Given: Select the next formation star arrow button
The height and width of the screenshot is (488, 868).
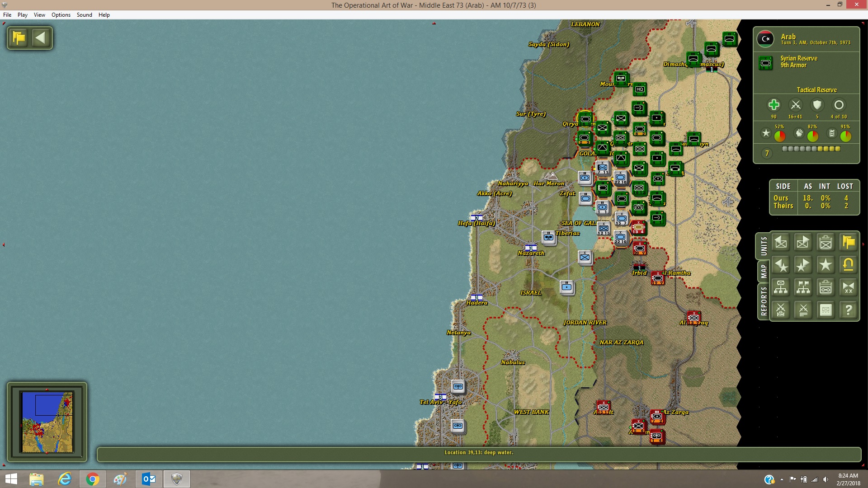Looking at the screenshot, I should pyautogui.click(x=803, y=265).
